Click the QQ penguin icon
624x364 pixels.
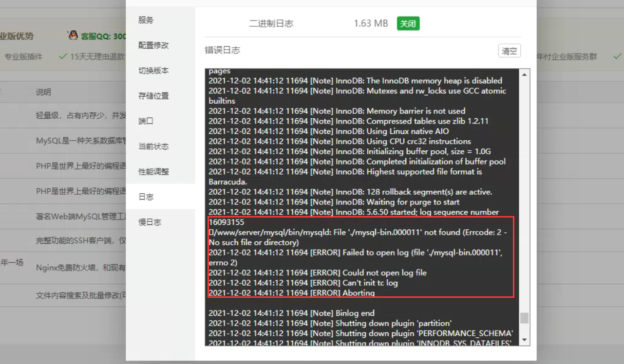(x=73, y=36)
